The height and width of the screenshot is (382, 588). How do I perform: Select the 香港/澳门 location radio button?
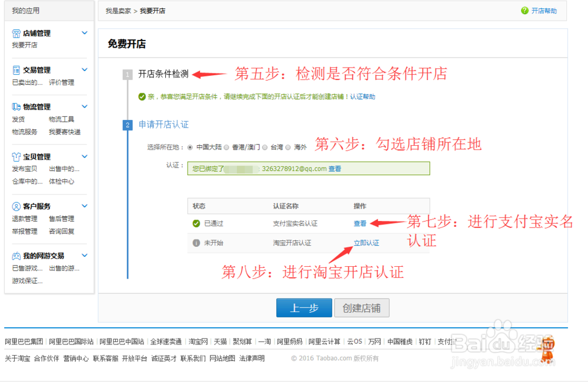pos(226,145)
